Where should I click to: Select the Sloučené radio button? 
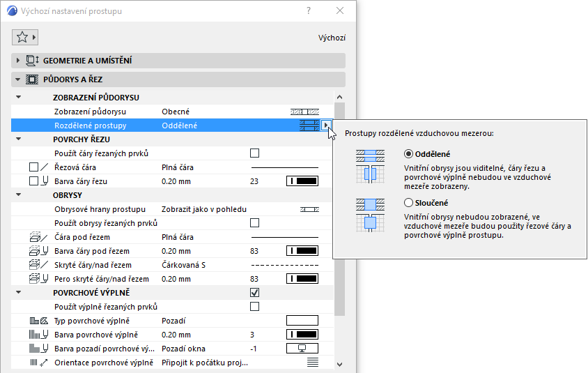(x=408, y=203)
